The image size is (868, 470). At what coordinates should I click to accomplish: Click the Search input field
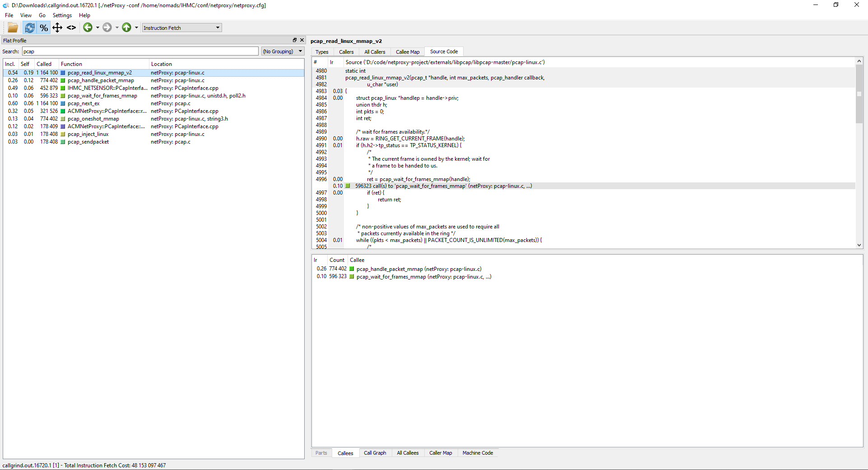coord(140,51)
